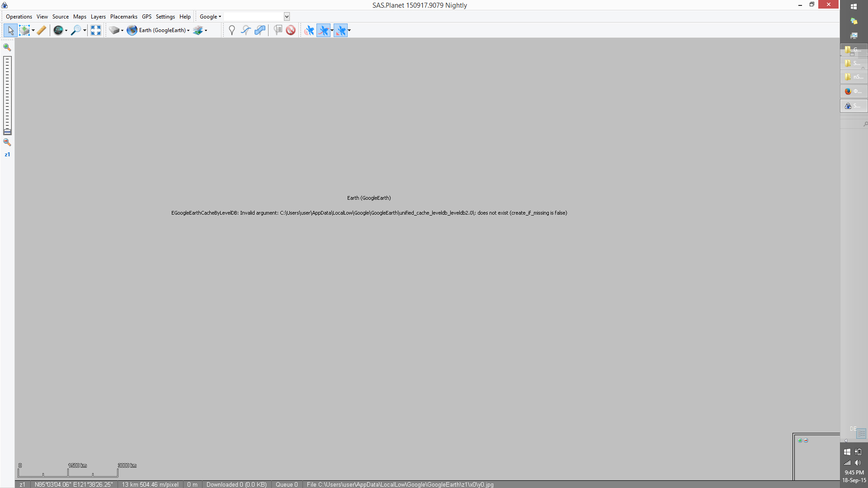Image resolution: width=868 pixels, height=488 pixels.
Task: Expand the cache source dropdown arrow
Action: click(x=122, y=31)
